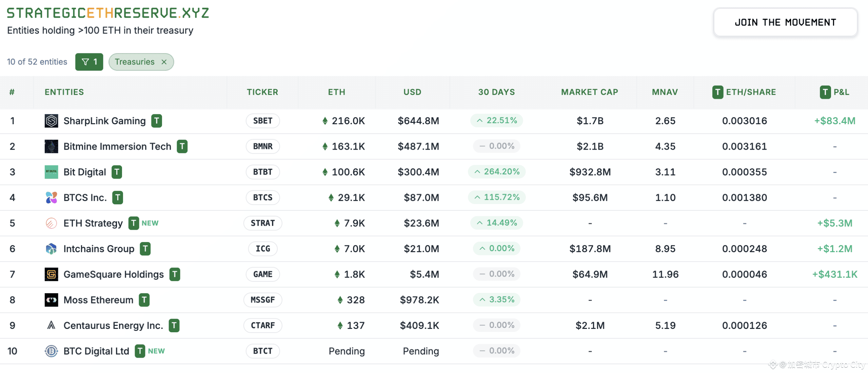The height and width of the screenshot is (373, 868).
Task: Click the STRAT ticker pill
Action: click(263, 223)
